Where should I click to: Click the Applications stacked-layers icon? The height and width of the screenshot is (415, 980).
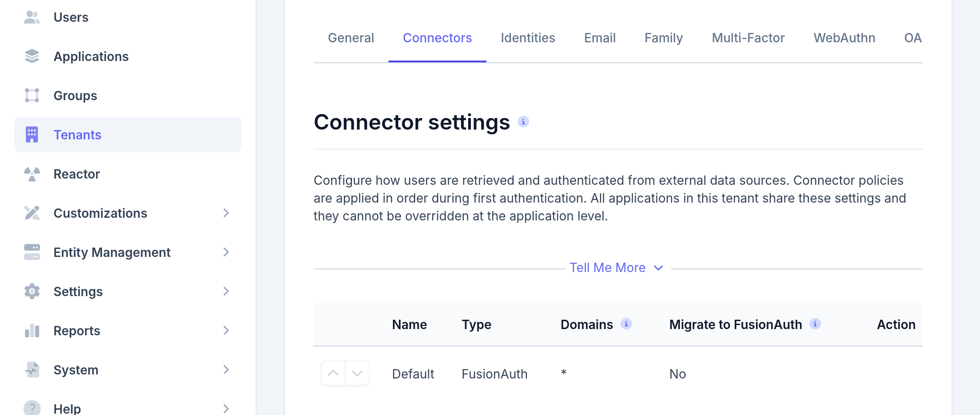(32, 57)
